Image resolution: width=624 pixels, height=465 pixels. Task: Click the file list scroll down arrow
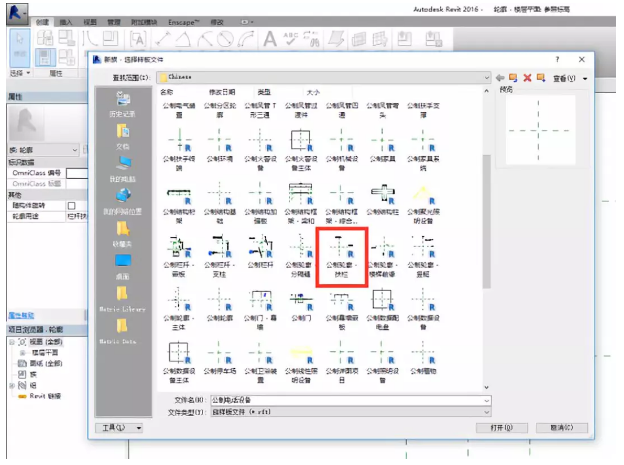click(x=486, y=387)
